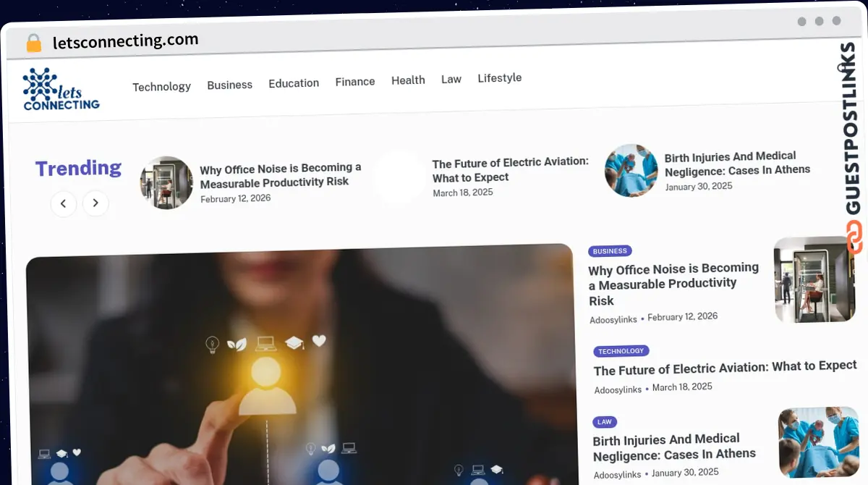Click trending birth injuries round thumbnail

point(631,170)
